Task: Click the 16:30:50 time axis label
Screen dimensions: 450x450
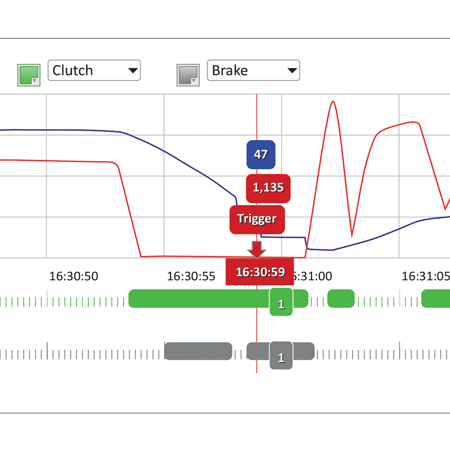Action: point(74,276)
